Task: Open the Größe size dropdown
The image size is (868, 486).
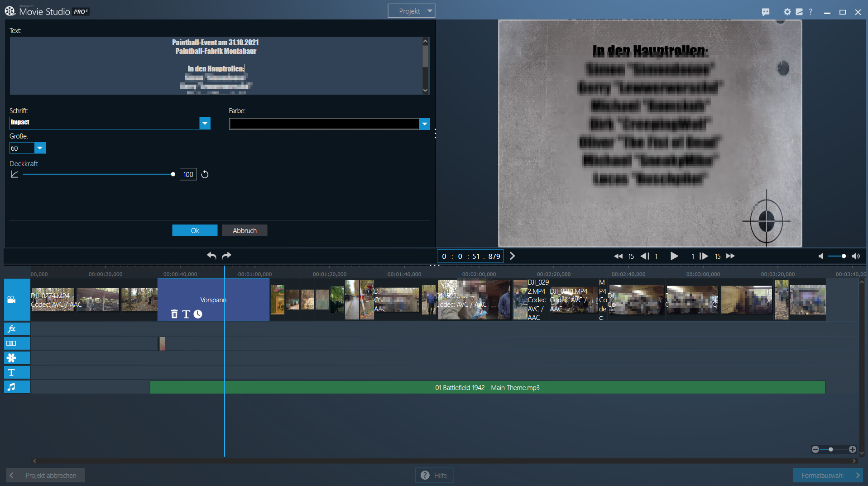Action: pos(40,148)
